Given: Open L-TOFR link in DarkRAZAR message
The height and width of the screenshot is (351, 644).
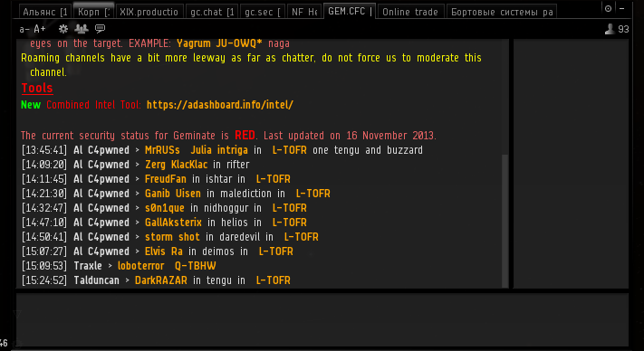Looking at the screenshot, I should click(274, 280).
